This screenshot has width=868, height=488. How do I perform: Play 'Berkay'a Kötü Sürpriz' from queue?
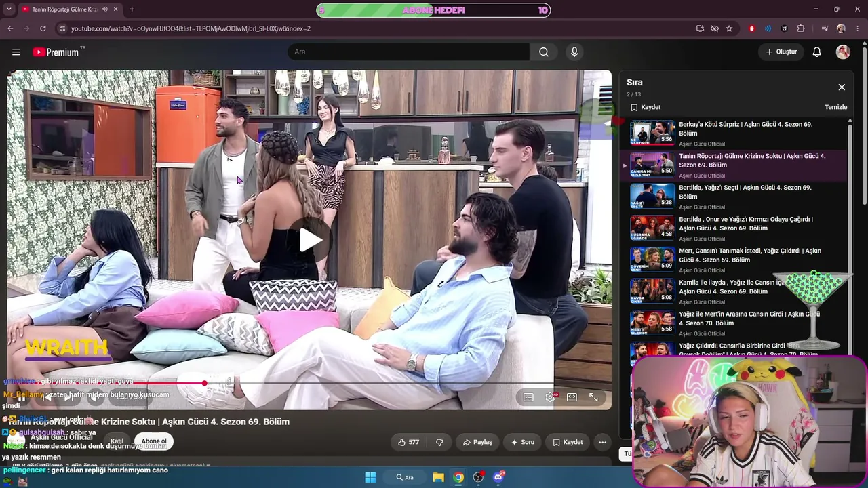734,134
